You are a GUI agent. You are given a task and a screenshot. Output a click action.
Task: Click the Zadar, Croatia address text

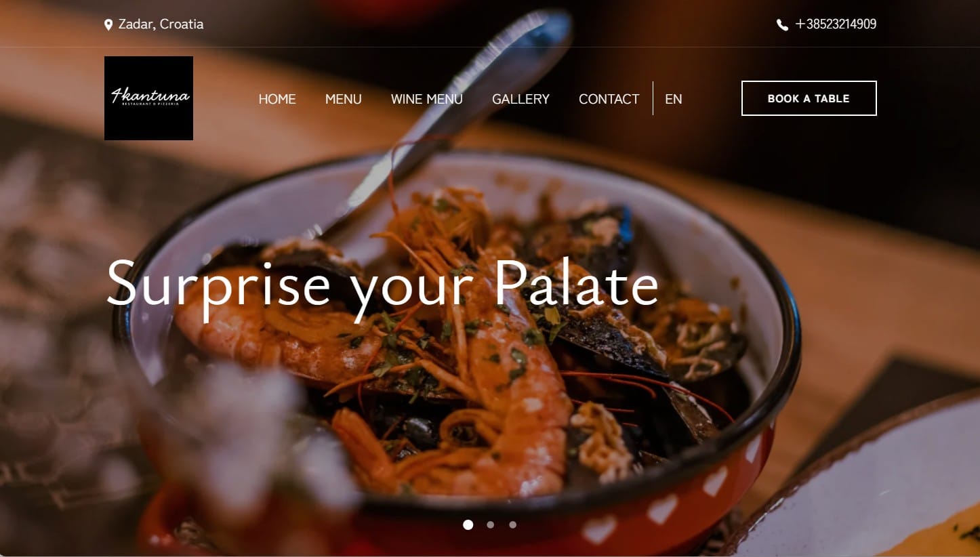(161, 24)
